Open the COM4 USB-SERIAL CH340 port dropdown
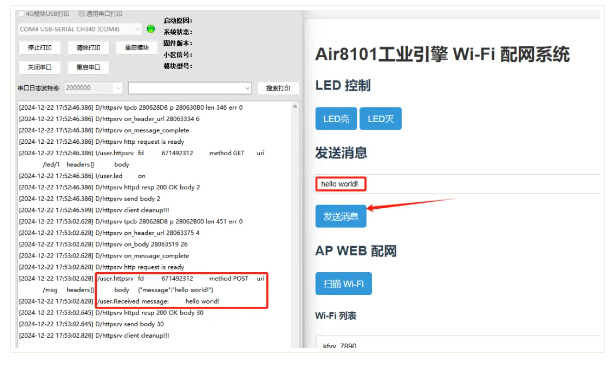 coord(80,29)
